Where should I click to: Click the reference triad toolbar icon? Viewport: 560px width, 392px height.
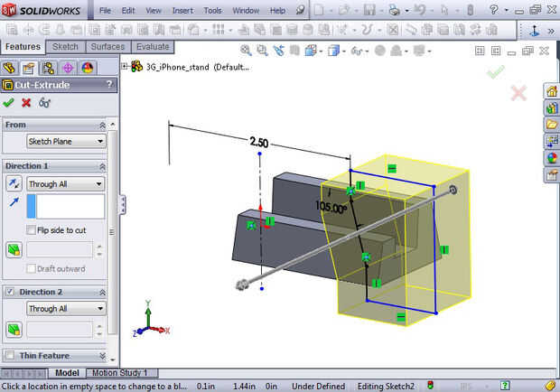(x=535, y=31)
